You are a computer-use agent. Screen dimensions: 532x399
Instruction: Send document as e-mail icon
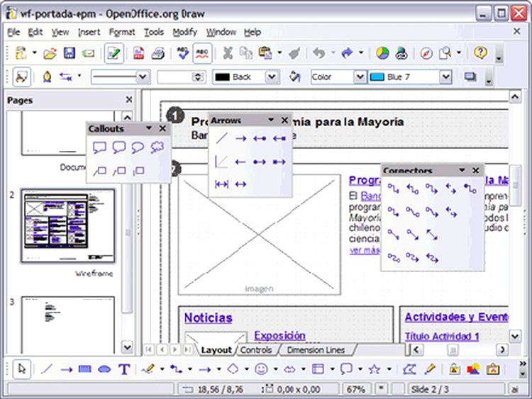89,54
